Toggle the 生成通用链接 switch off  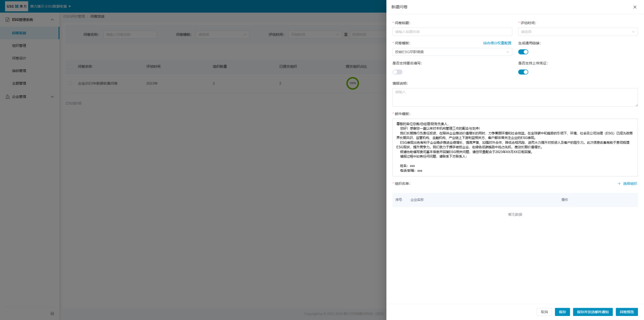523,52
